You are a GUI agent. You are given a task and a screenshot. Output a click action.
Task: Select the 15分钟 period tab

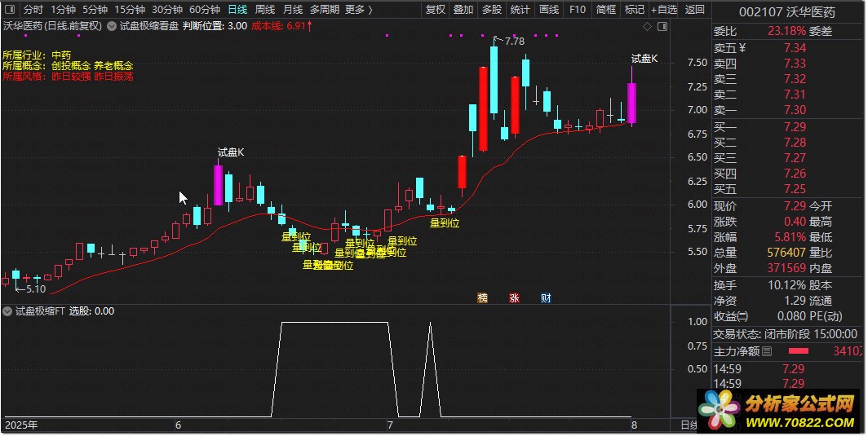(x=130, y=10)
